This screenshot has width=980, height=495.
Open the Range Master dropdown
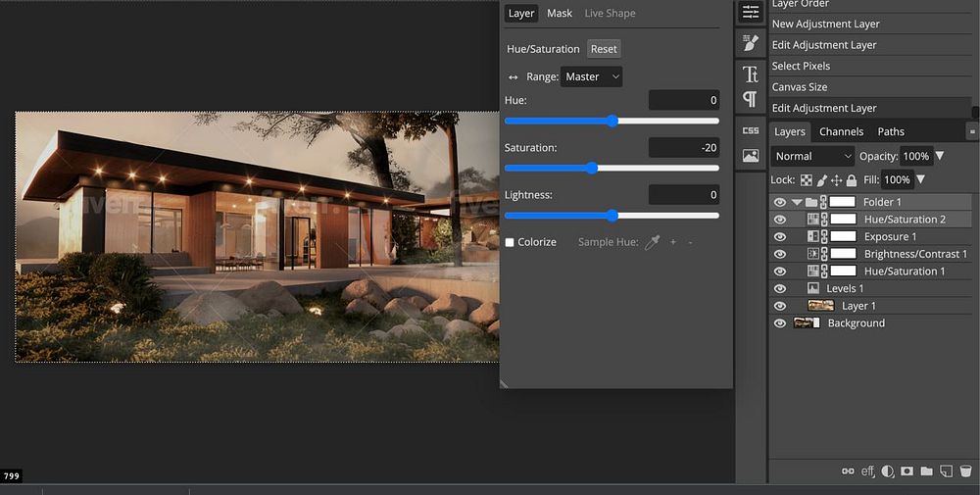(x=592, y=76)
